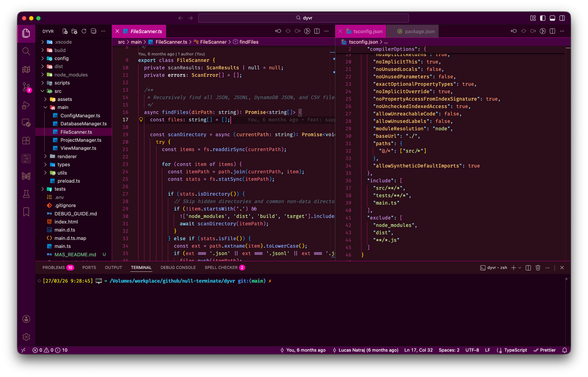This screenshot has height=377, width=588.
Task: Toggle primary side bar layout button
Action: point(543,18)
